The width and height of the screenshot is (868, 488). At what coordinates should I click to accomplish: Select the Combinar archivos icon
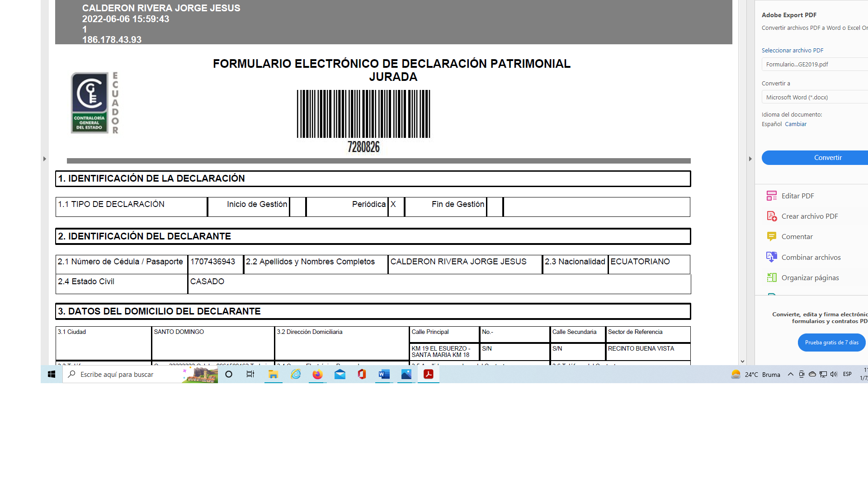771,257
